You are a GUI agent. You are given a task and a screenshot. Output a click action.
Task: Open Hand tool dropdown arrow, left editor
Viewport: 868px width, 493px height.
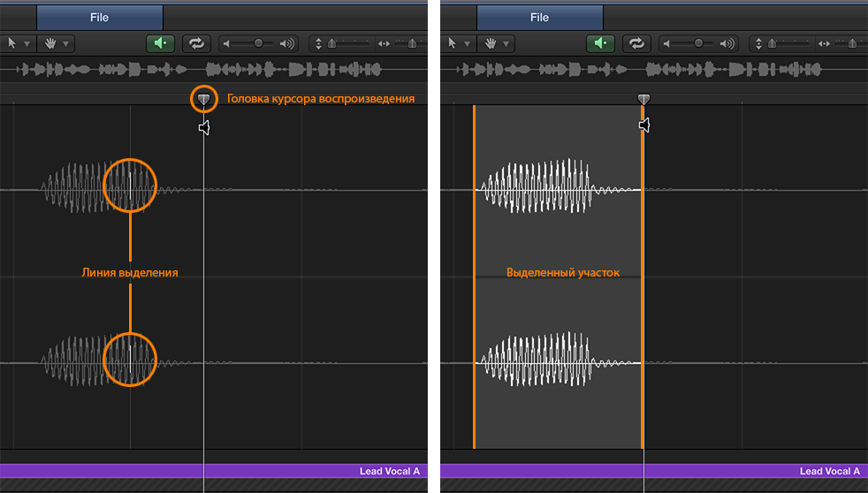[66, 43]
